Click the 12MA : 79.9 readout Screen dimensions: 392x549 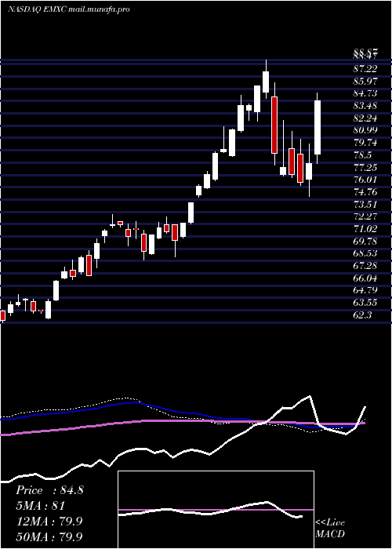tap(49, 521)
